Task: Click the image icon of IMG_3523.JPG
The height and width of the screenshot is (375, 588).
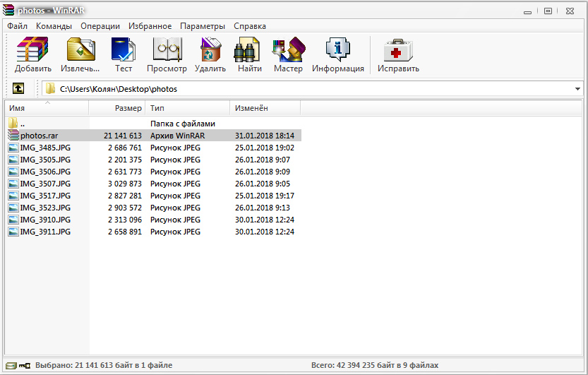Action: point(13,208)
